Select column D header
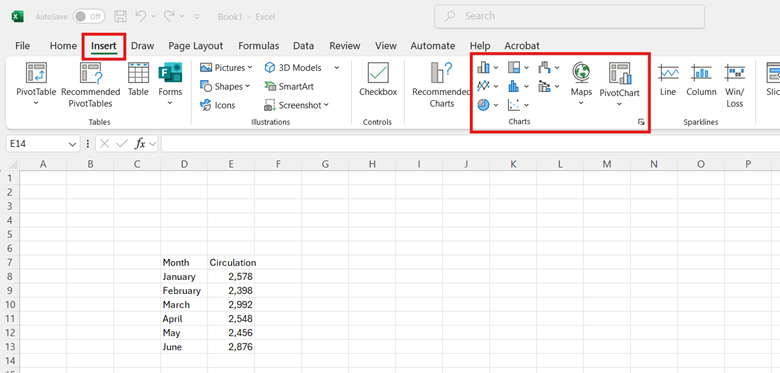This screenshot has height=373, width=780. [184, 164]
